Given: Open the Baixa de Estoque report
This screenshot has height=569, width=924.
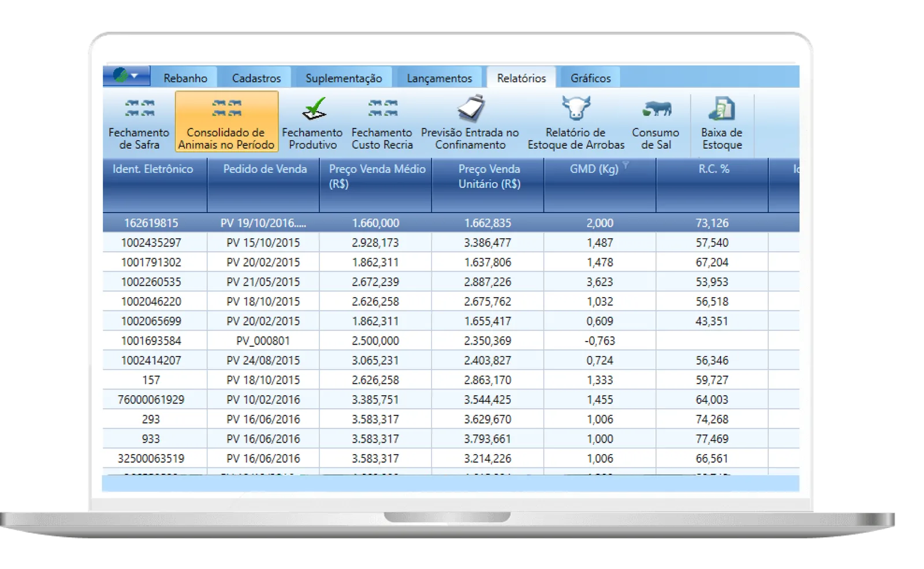Looking at the screenshot, I should 721,122.
